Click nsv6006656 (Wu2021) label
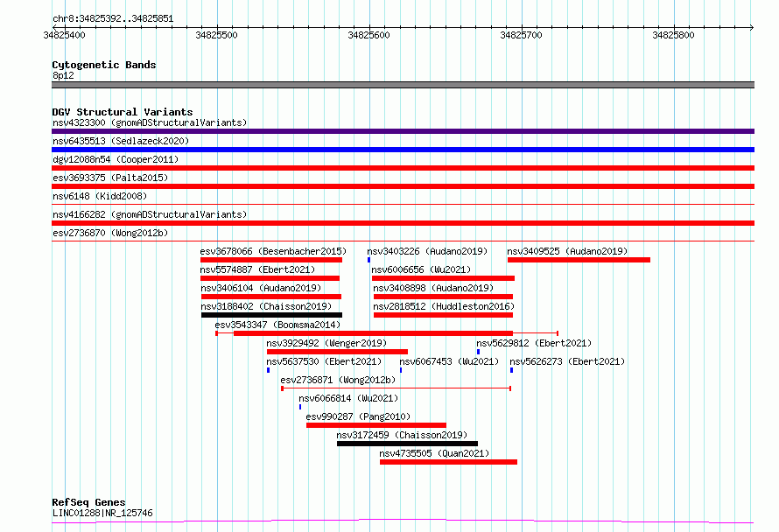Image resolution: width=779 pixels, height=532 pixels. [x=421, y=269]
